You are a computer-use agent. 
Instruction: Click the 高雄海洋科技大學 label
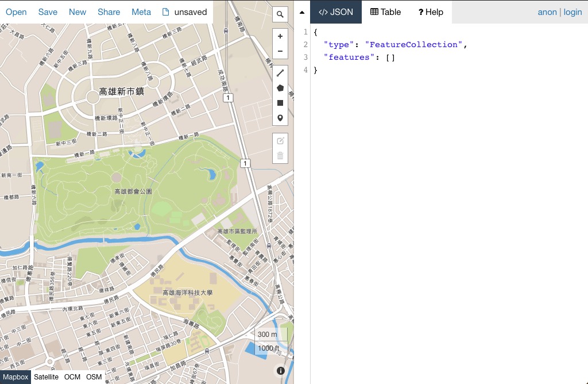188,293
